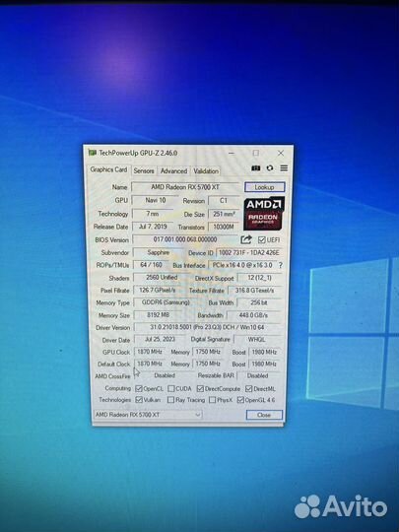Click the Device ID value field
The width and height of the screenshot is (399, 532).
click(x=249, y=253)
